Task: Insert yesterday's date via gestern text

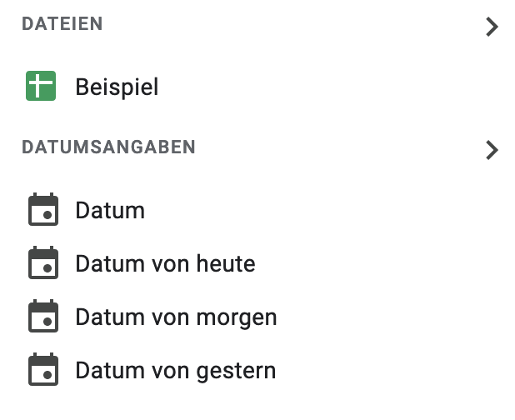Action: click(x=236, y=371)
